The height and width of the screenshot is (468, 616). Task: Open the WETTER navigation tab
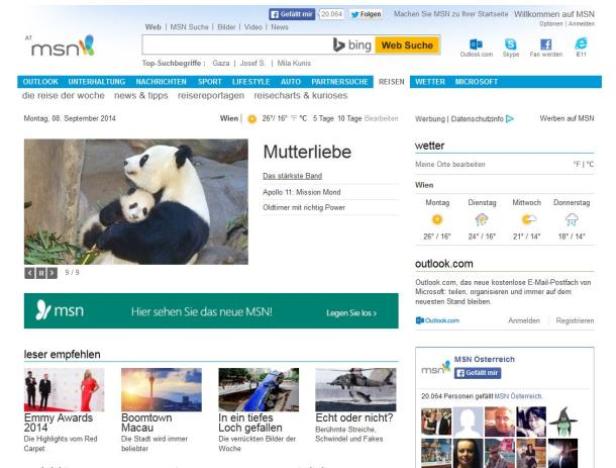coord(430,82)
